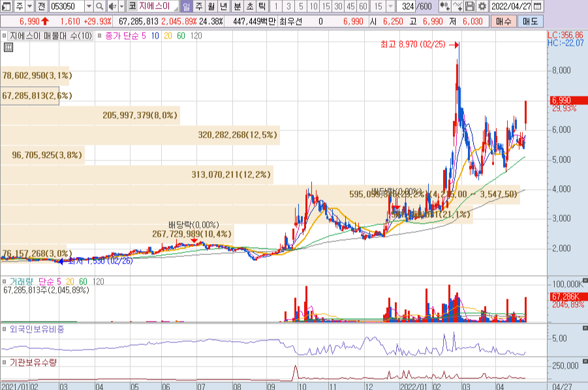This screenshot has height=390, width=588.
Task: Click the 267,729,989(10.4%) profile label
Action: tap(192, 233)
